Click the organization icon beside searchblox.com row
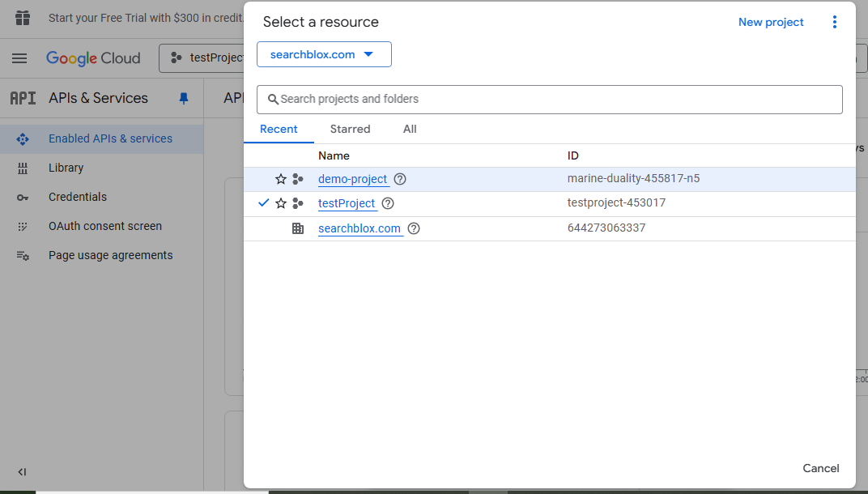The image size is (868, 494). (298, 228)
